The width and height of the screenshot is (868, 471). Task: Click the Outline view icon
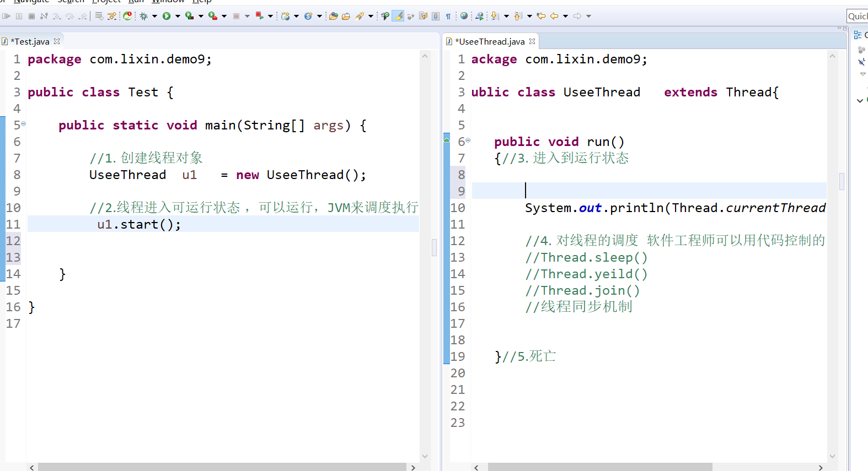click(x=858, y=35)
